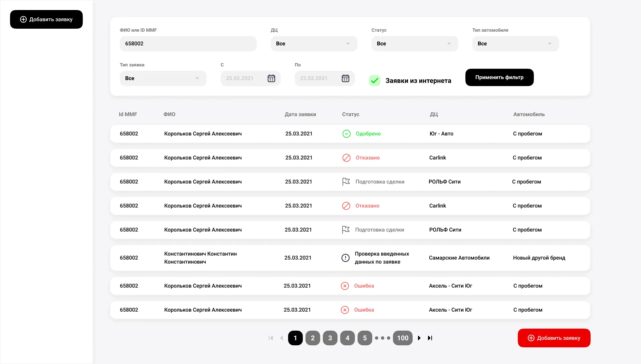The image size is (641, 364).
Task: Click the black Добавить заявку button in the sidebar
Action: (46, 19)
